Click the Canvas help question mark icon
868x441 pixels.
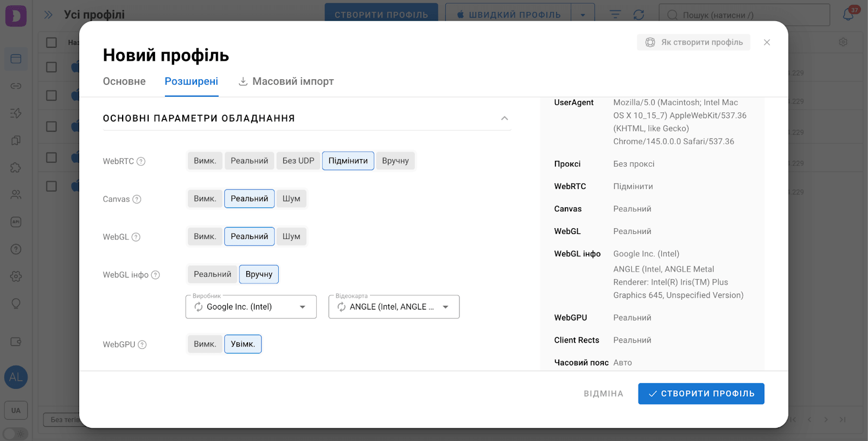[137, 199]
